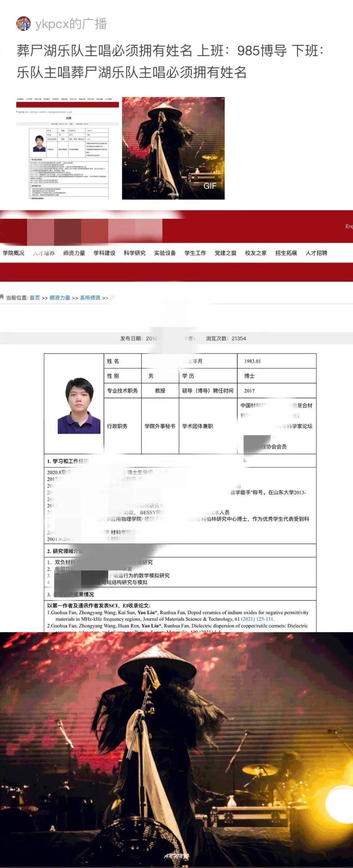Open the faculty profile screenshot thumbnail

coord(67,148)
